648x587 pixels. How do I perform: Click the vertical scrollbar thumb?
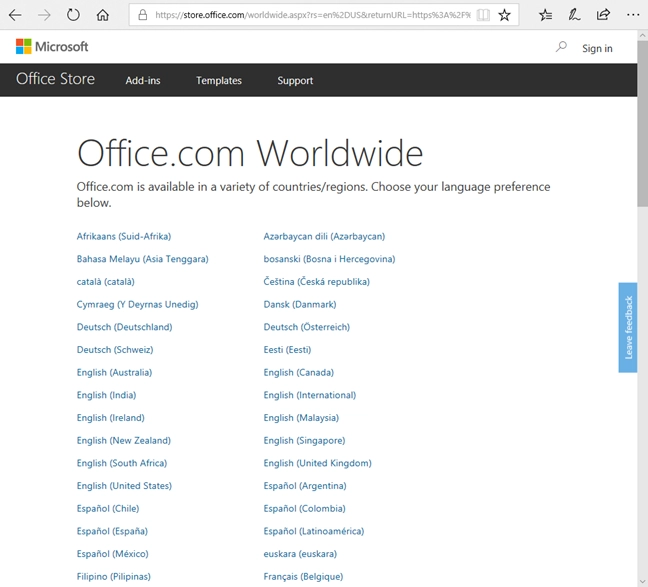(x=643, y=124)
